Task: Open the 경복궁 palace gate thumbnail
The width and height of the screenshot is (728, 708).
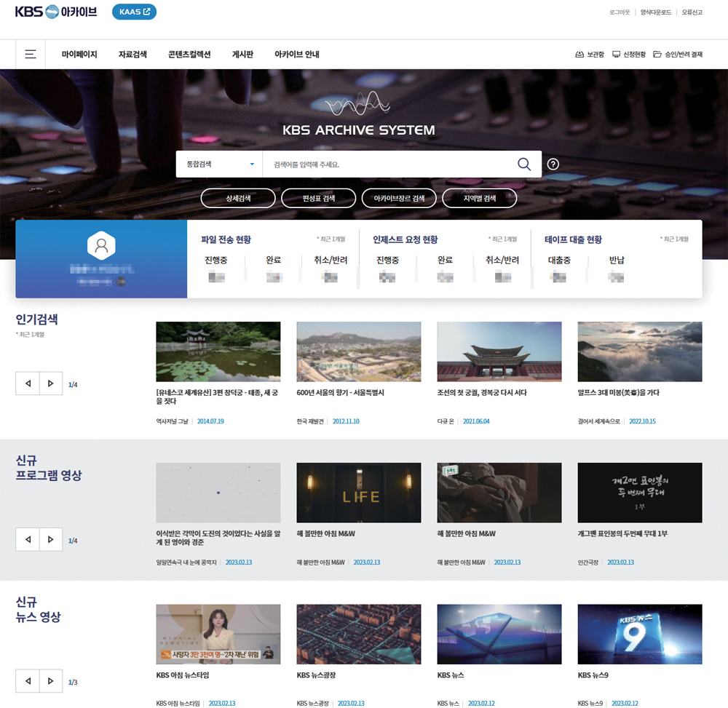Action: click(499, 351)
